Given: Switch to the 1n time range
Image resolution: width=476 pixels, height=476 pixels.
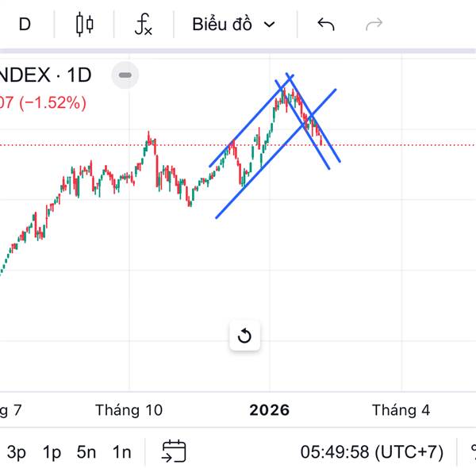Looking at the screenshot, I should pos(121,452).
